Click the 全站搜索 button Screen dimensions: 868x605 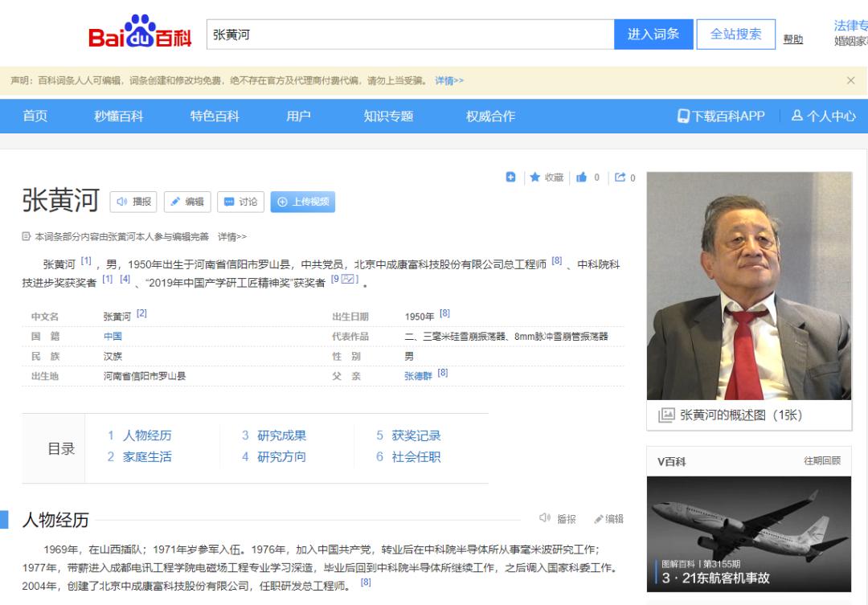(x=735, y=34)
